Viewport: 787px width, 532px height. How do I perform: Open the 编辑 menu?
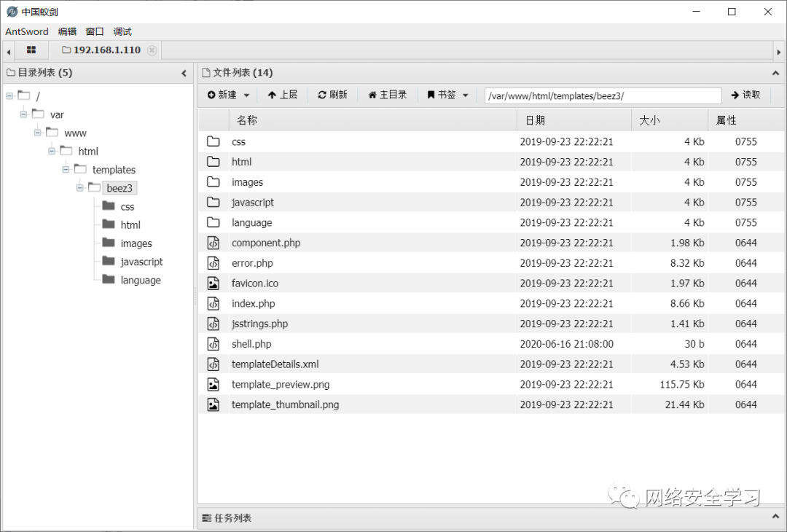tap(67, 31)
